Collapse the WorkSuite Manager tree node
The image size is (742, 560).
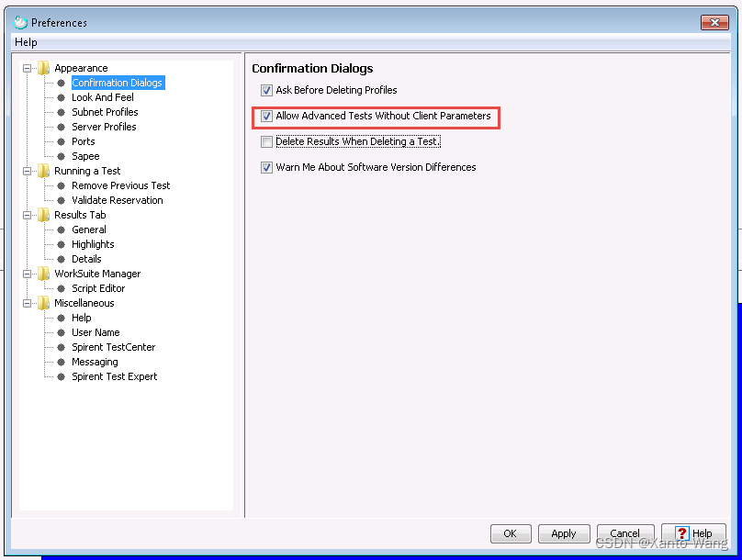(28, 274)
